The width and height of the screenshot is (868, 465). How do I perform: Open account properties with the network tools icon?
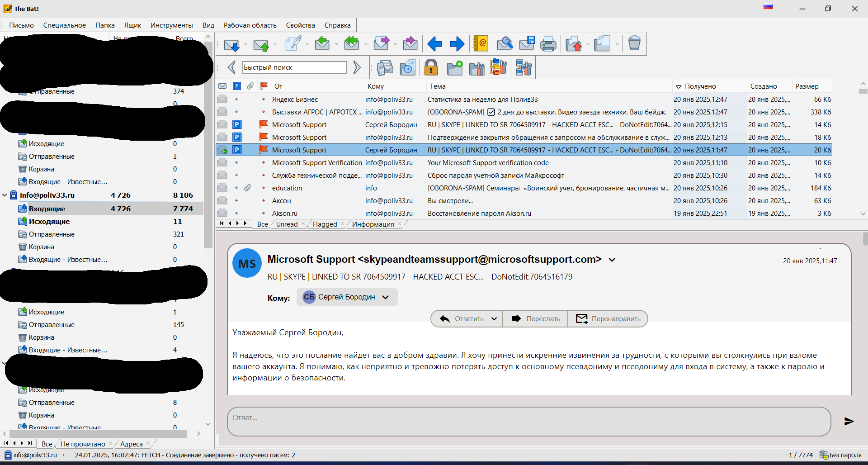pyautogui.click(x=524, y=68)
